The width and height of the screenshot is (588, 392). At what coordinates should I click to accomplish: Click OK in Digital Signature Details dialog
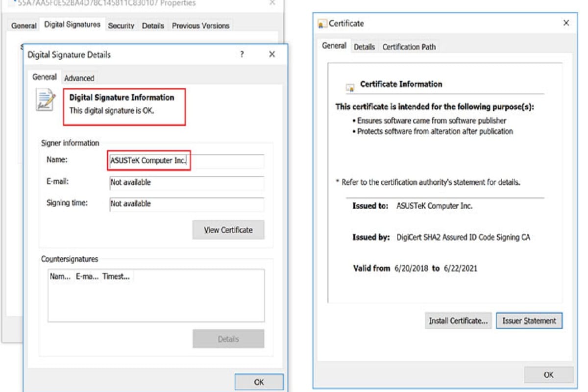click(x=259, y=382)
